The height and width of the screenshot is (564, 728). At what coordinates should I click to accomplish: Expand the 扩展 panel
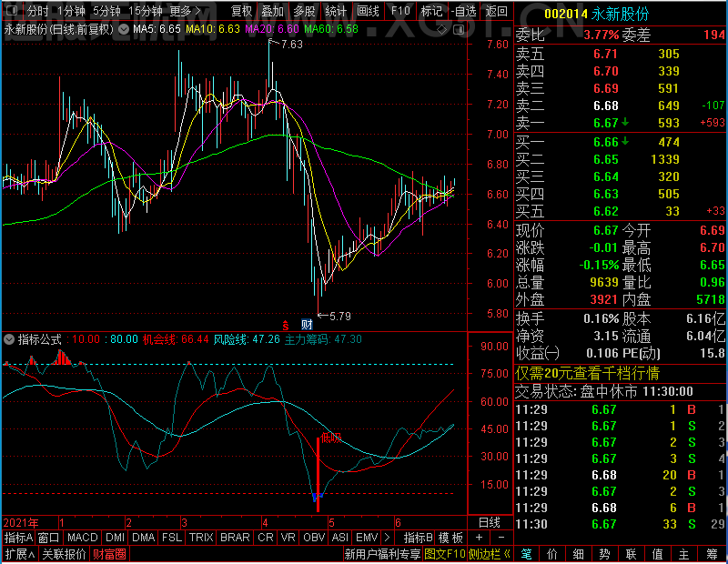click(x=20, y=554)
